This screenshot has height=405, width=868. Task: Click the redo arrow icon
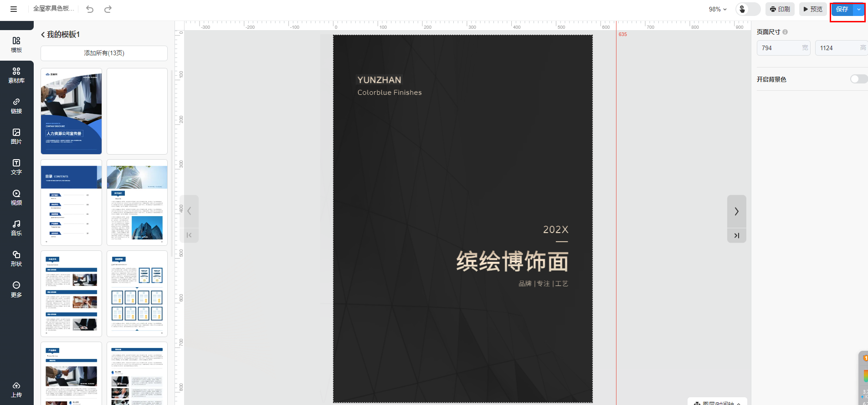point(108,9)
